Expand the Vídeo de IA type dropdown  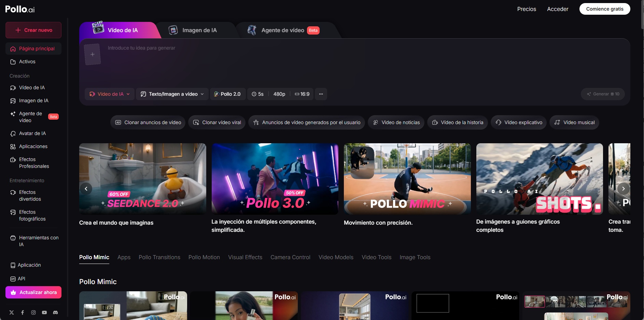(x=110, y=94)
